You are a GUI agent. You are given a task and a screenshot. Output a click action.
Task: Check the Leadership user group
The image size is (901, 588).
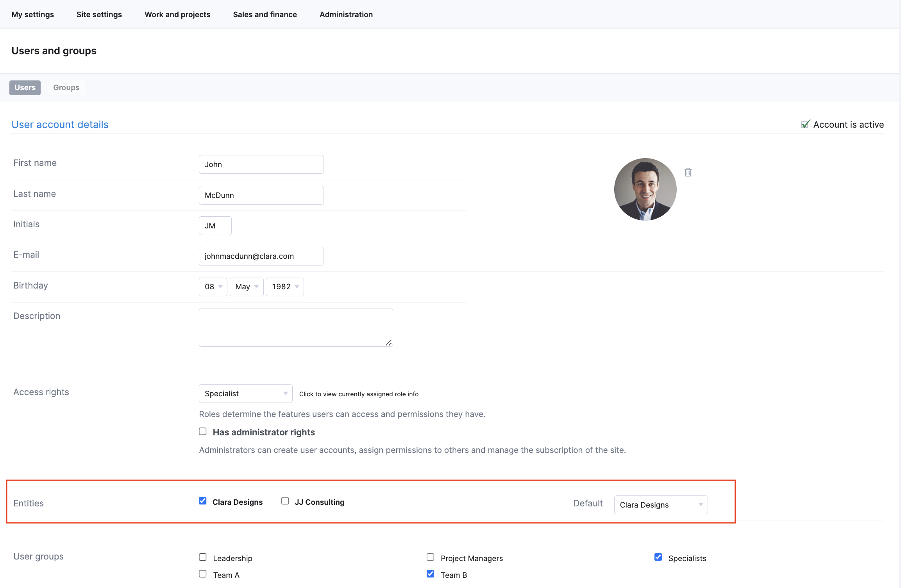coord(202,557)
